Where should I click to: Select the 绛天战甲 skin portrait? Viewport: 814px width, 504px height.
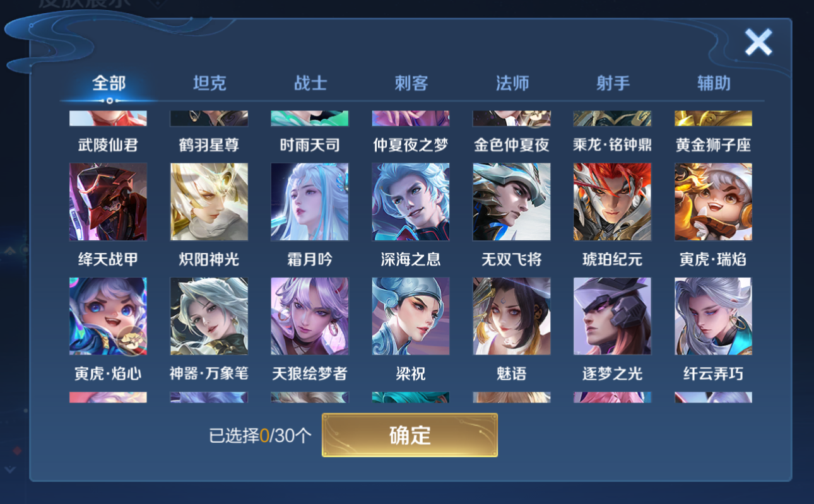[x=108, y=202]
